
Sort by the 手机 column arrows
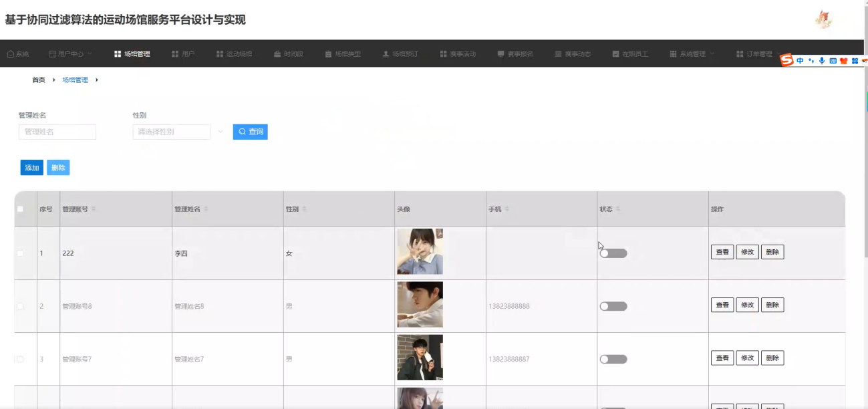[x=507, y=209]
